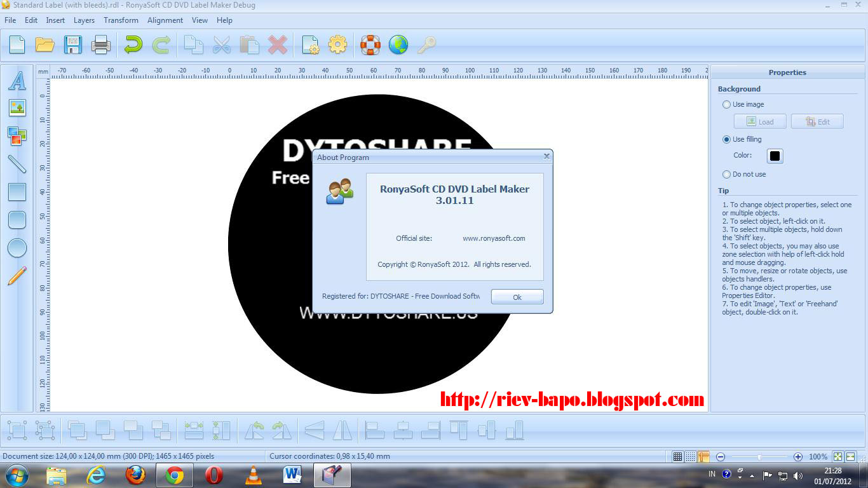868x488 pixels.
Task: Fit the label to window width
Action: pos(851,456)
